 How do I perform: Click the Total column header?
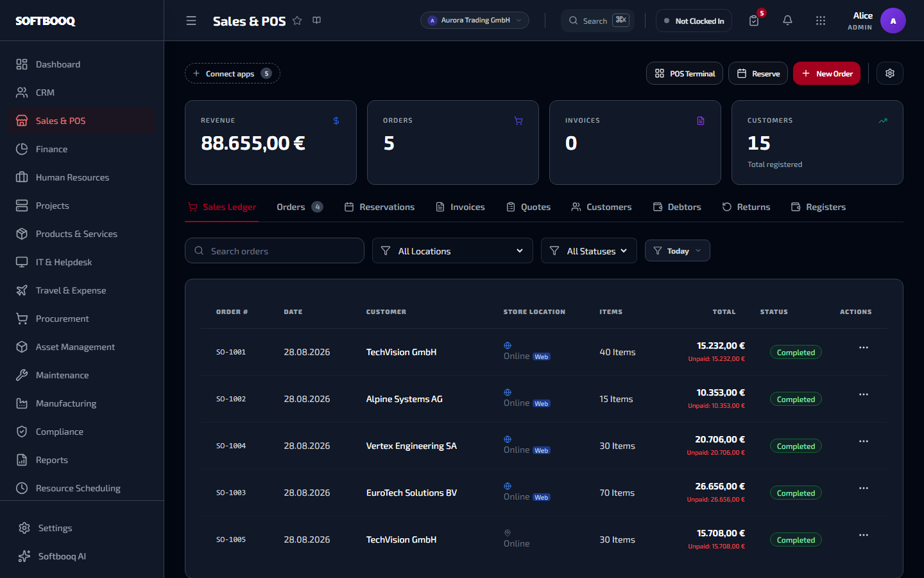[x=724, y=311]
